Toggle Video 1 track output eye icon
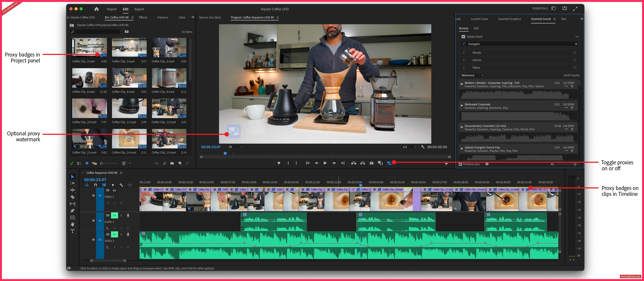 pos(114,190)
